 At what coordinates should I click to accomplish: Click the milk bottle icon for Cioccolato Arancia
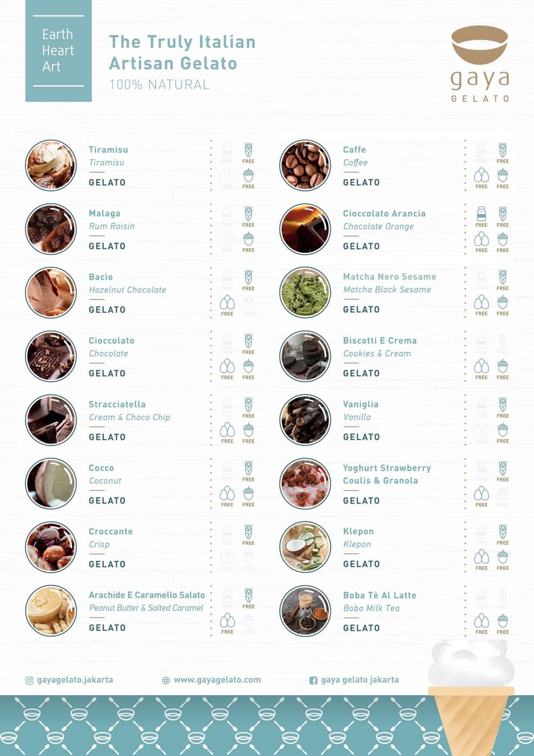pos(481,214)
